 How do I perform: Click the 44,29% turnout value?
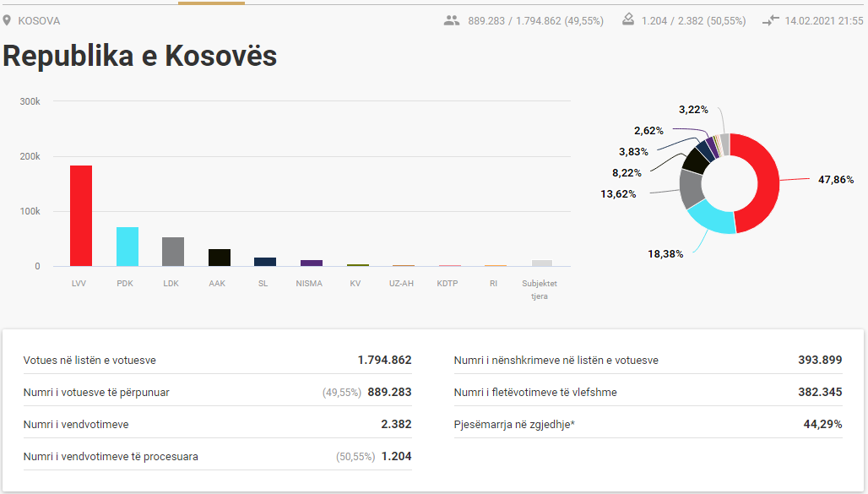coord(822,424)
